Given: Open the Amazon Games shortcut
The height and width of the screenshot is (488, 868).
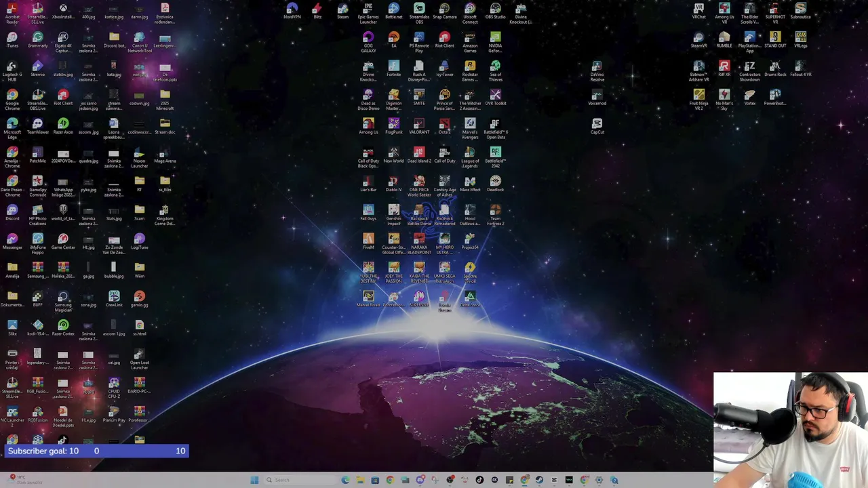Looking at the screenshot, I should [470, 42].
